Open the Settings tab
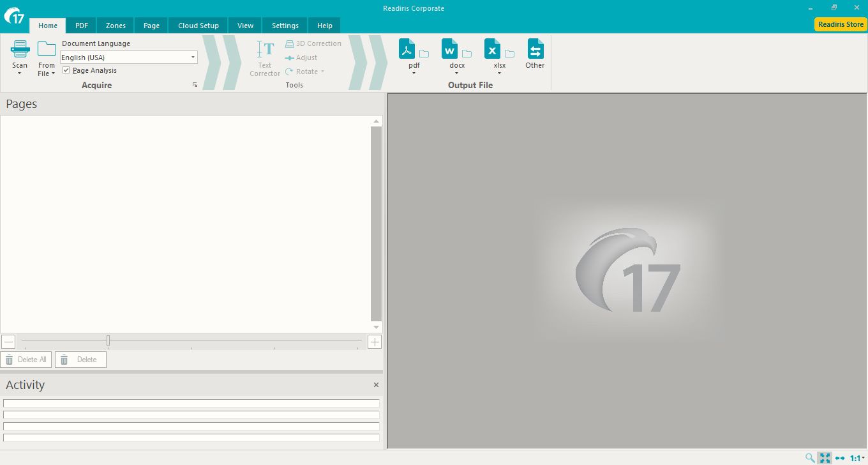 pos(285,26)
